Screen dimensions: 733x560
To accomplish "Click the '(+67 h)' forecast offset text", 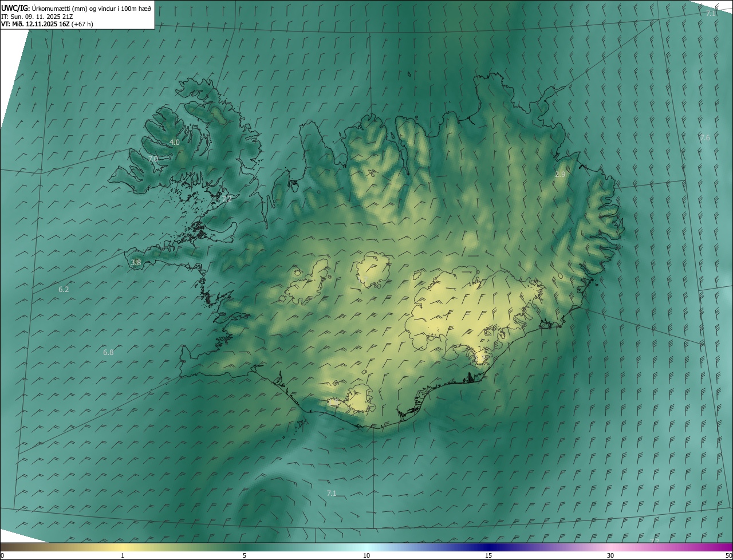I will 82,24.
